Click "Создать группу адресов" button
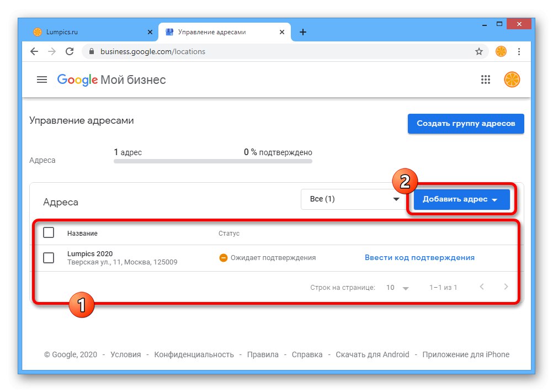Viewport: 553px width, 392px height. click(466, 124)
